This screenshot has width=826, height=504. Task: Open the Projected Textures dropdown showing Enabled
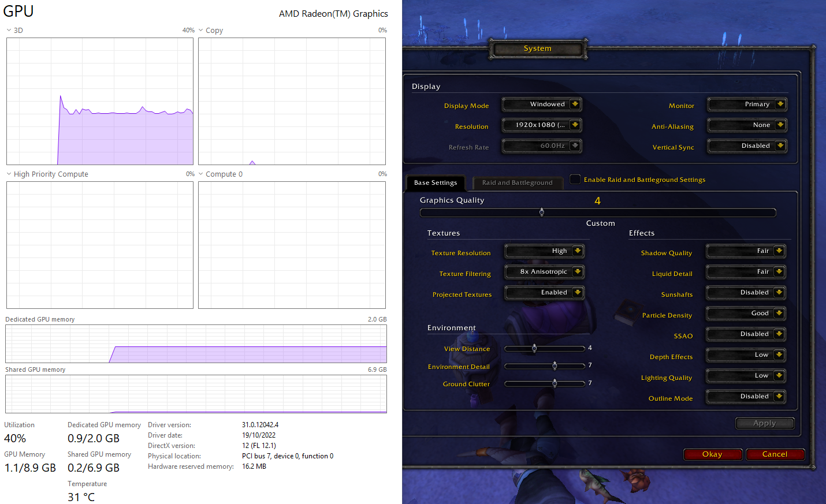tap(545, 293)
